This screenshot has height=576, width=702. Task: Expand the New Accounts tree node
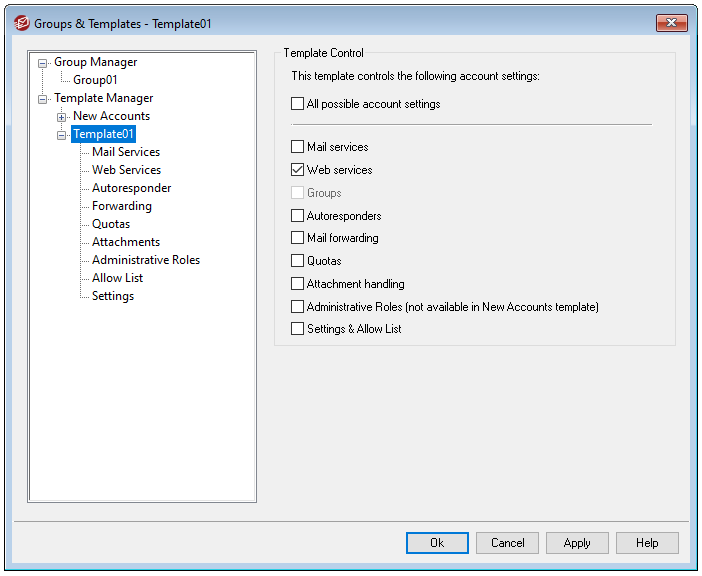point(61,117)
